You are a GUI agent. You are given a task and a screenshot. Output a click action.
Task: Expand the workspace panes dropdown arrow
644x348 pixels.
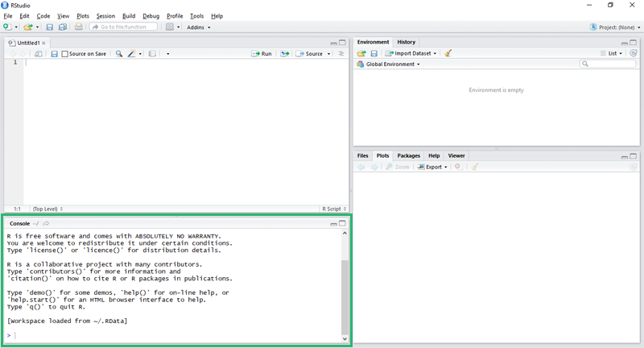(x=178, y=27)
